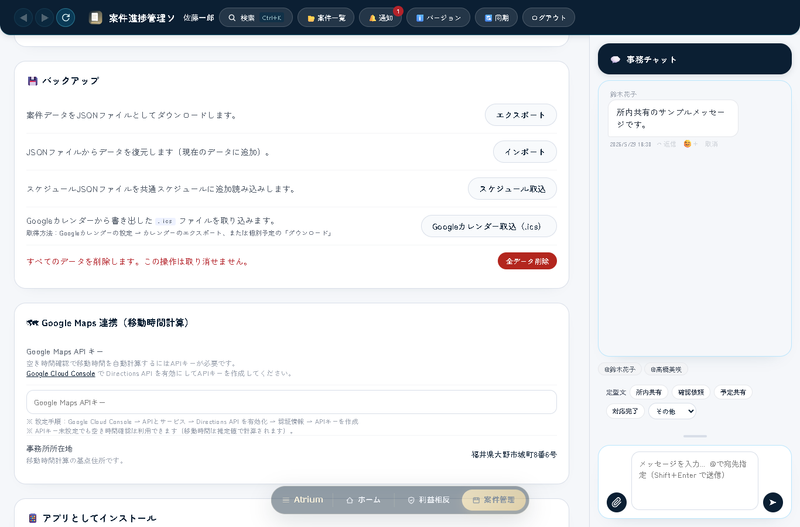Open the Google Cloud Console link

coord(61,373)
